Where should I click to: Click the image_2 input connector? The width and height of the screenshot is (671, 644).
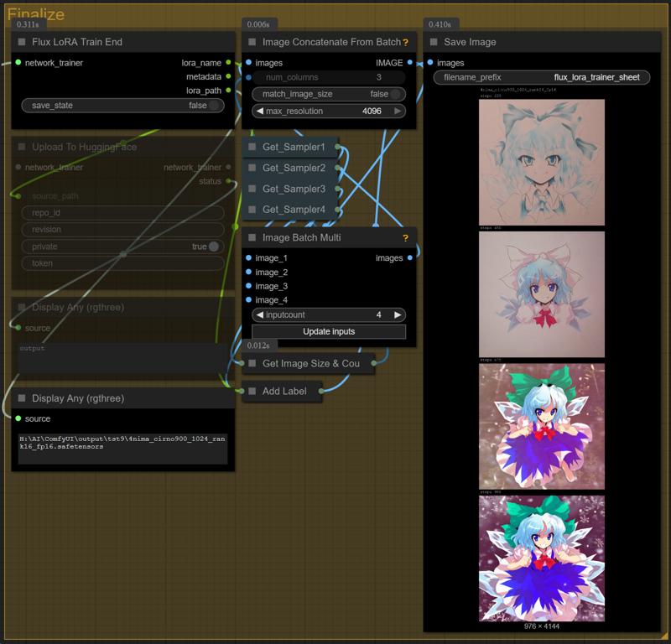coord(248,273)
